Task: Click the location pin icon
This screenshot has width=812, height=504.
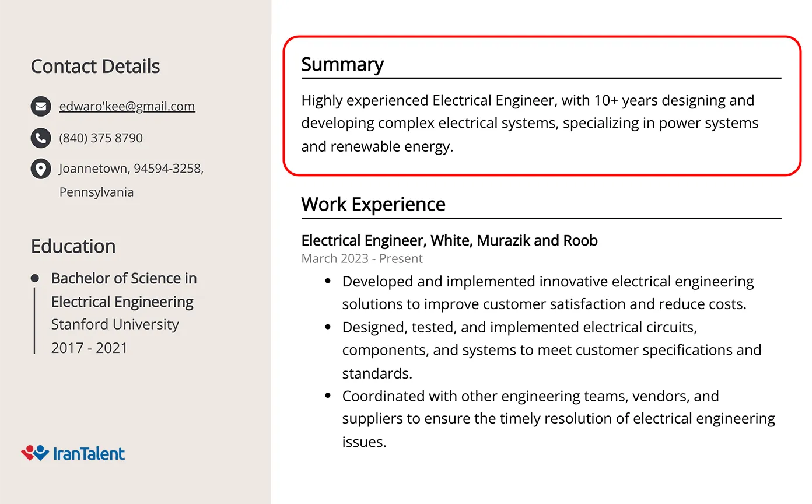Action: pos(40,169)
